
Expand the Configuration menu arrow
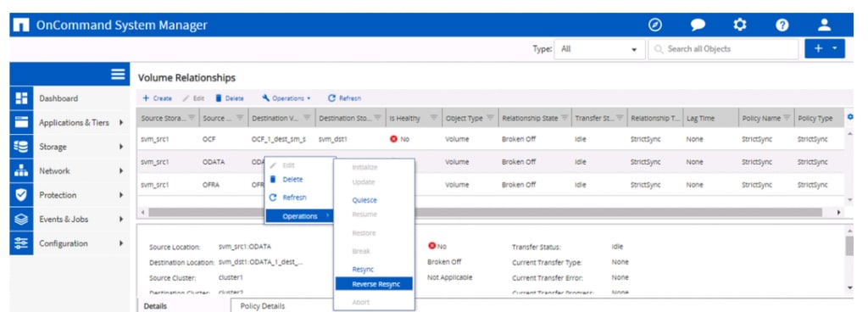pyautogui.click(x=120, y=243)
